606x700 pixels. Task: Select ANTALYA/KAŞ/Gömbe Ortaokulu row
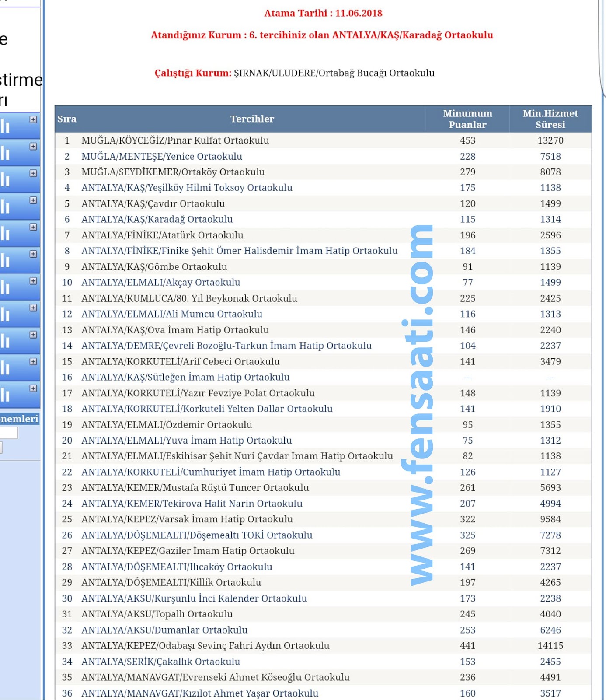323,267
